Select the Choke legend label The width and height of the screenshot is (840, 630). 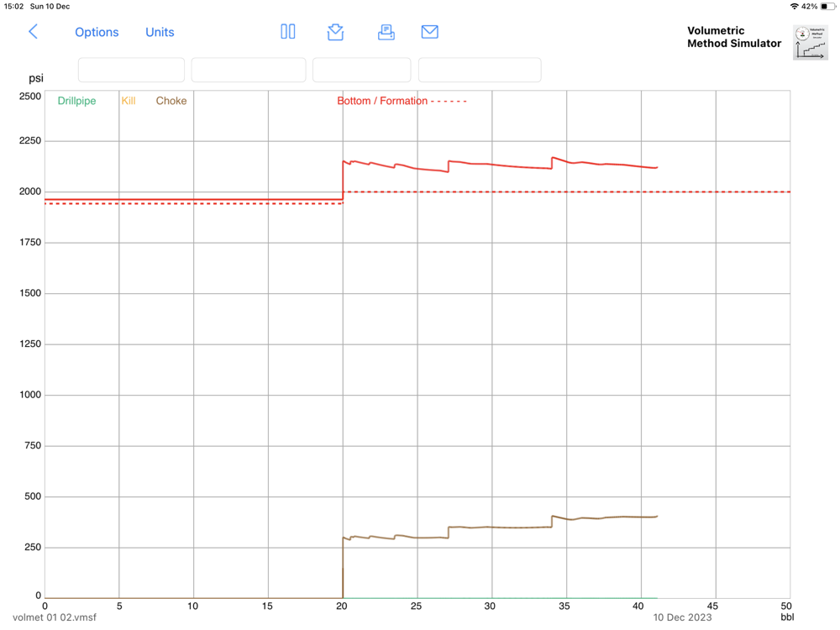pyautogui.click(x=171, y=101)
